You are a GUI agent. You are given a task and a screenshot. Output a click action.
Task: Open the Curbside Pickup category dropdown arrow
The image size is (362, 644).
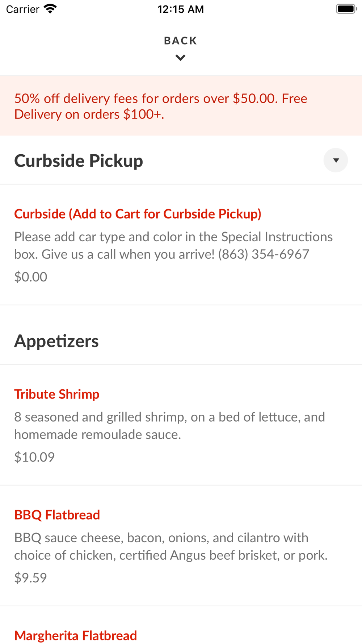click(x=336, y=160)
